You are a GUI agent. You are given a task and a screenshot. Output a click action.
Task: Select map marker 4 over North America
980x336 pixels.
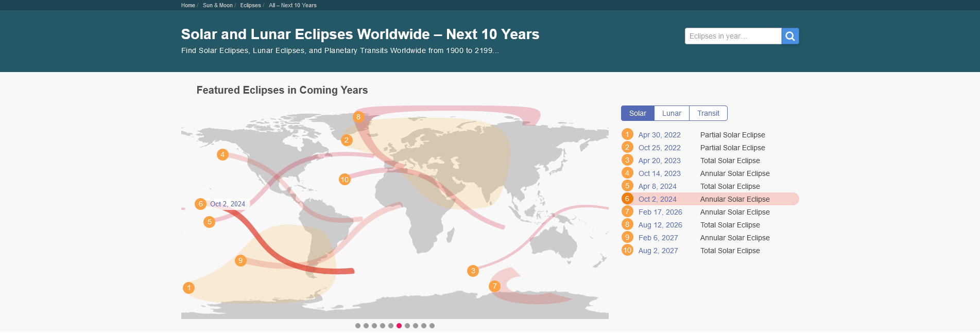coord(222,154)
